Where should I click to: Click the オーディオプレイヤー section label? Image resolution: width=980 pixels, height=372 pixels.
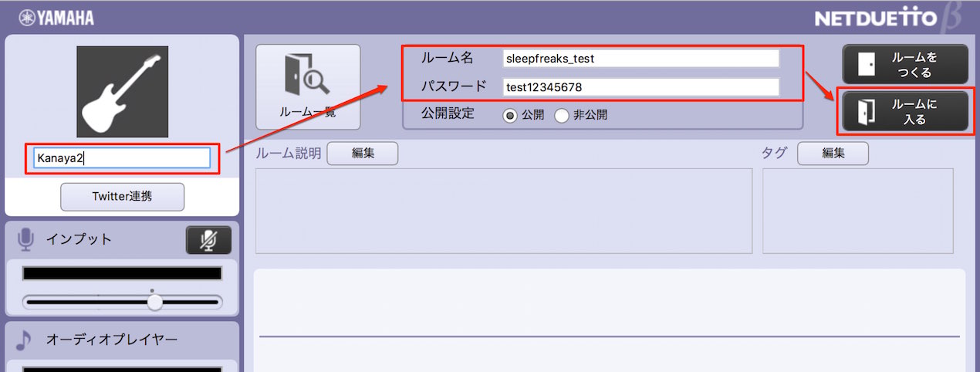point(112,340)
